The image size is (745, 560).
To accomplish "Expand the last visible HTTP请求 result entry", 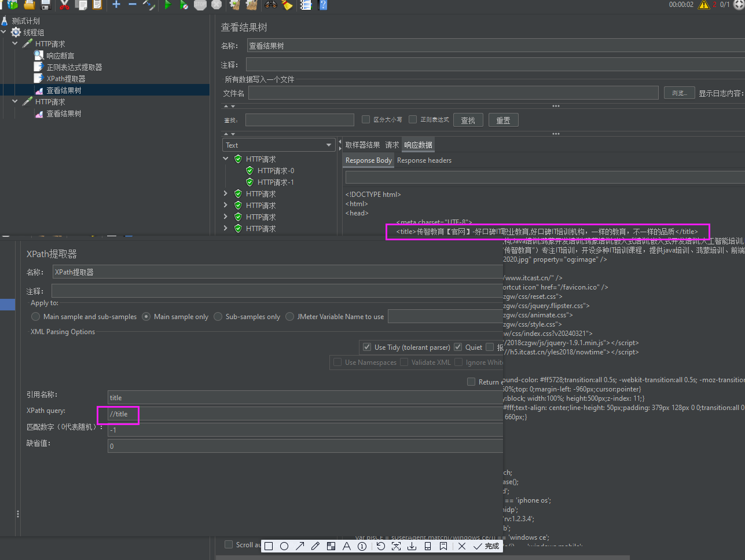I will pyautogui.click(x=226, y=228).
